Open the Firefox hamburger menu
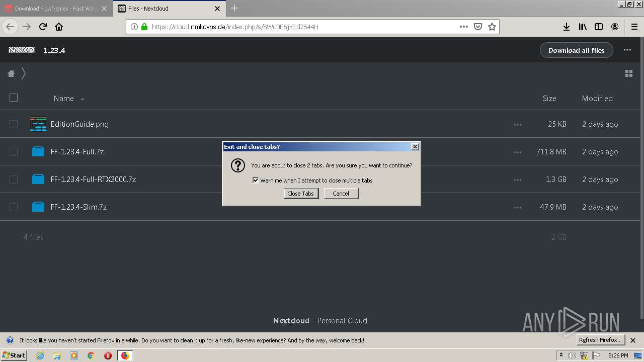This screenshot has height=362, width=644. 634,27
